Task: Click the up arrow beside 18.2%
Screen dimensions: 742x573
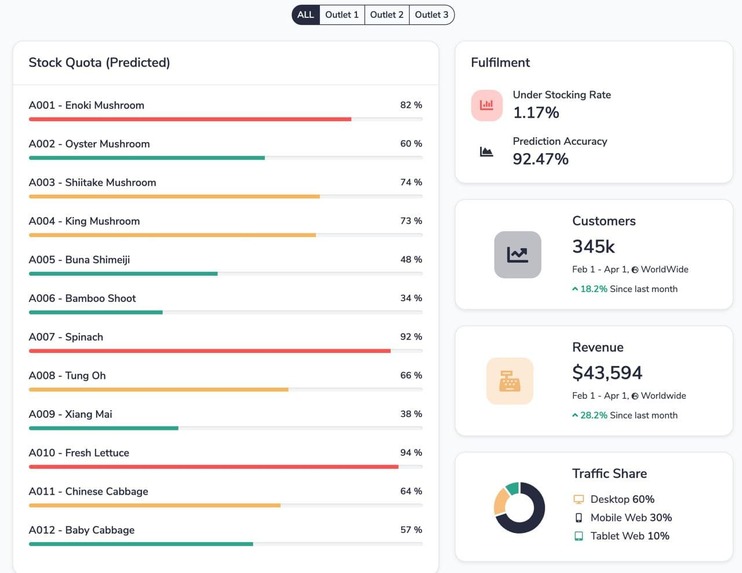Action: (x=575, y=289)
